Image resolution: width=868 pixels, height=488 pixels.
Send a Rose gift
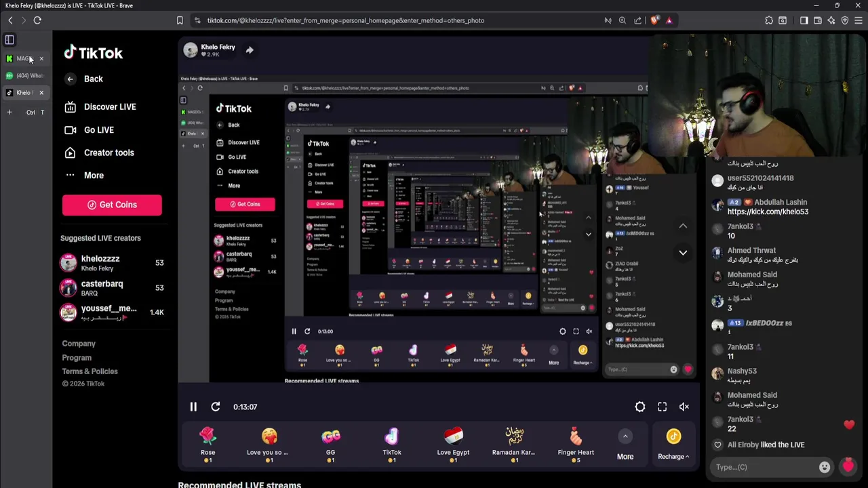pos(208,445)
